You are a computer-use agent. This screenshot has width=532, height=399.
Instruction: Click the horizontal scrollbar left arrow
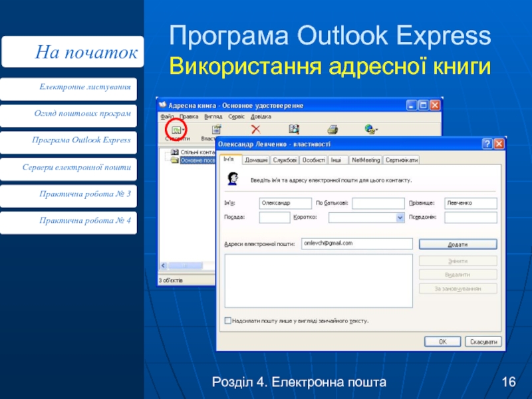tap(164, 265)
